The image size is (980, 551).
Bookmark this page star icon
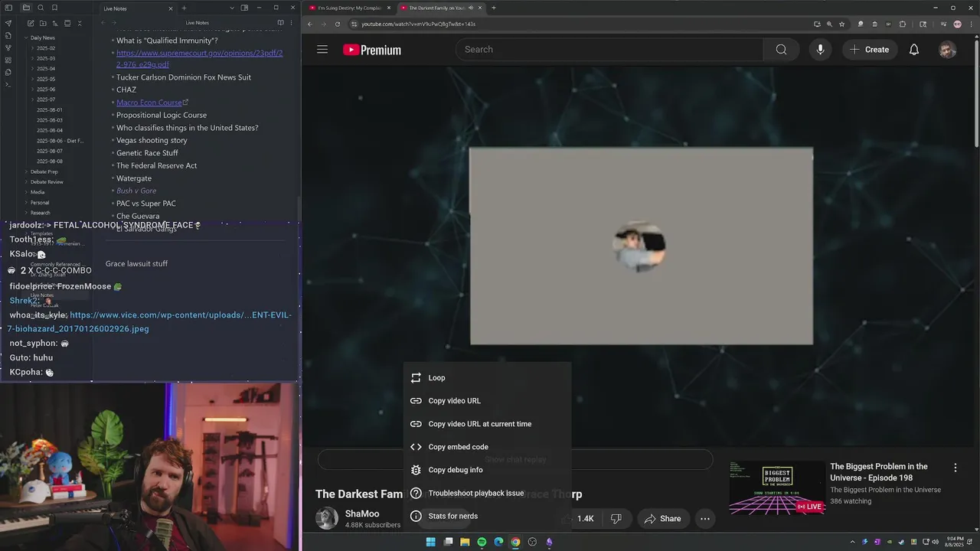842,24
